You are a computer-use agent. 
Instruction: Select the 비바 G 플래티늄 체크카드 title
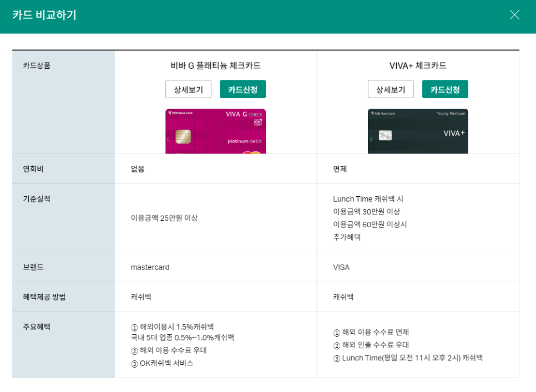(x=215, y=65)
